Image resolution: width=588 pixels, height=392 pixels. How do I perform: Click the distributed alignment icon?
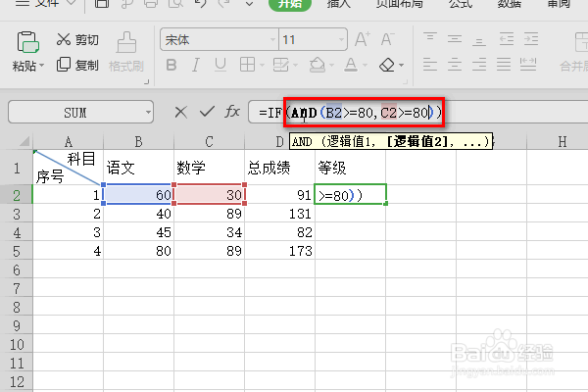click(x=528, y=65)
